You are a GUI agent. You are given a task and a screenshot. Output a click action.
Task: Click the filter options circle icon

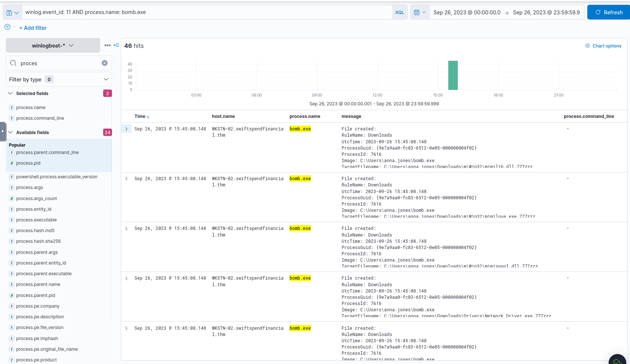tap(7, 27)
